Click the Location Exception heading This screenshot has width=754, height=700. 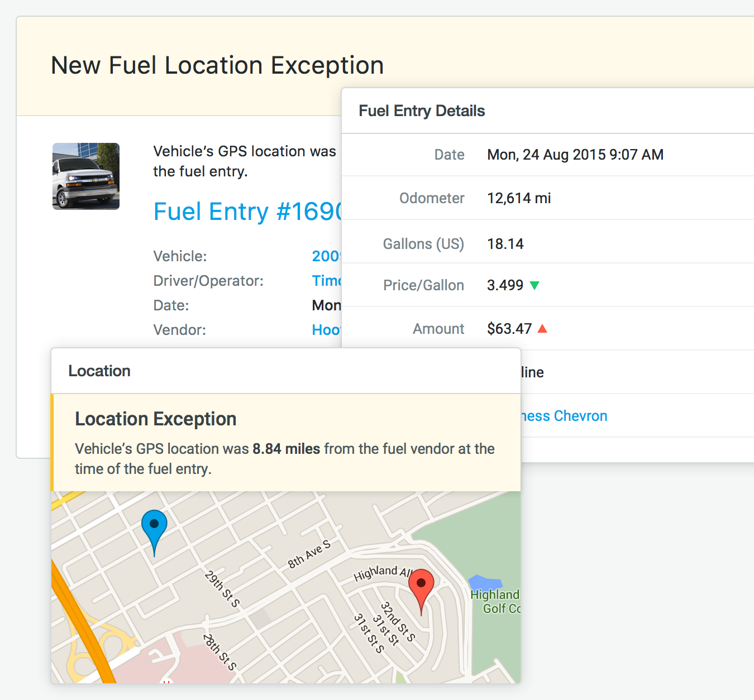[156, 419]
